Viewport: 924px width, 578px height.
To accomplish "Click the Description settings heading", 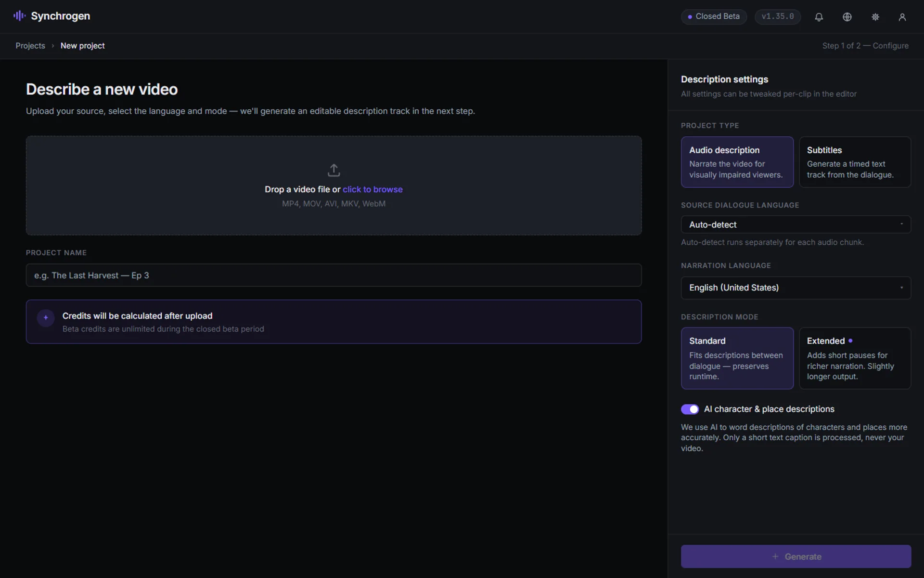I will click(x=724, y=79).
